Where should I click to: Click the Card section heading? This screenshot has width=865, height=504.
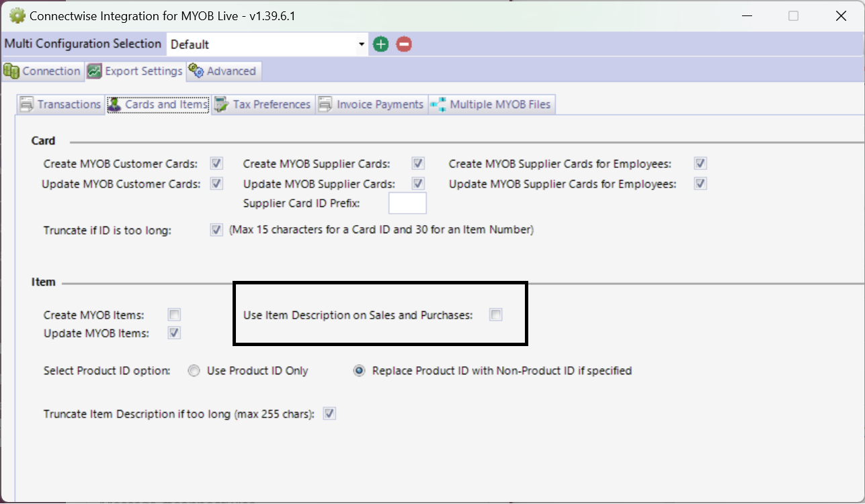click(44, 140)
